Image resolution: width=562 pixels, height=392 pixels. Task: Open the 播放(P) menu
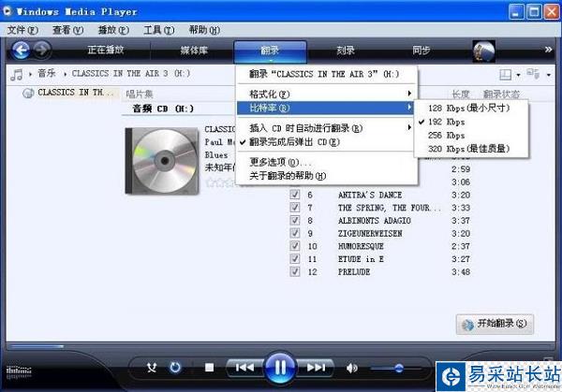coord(113,30)
